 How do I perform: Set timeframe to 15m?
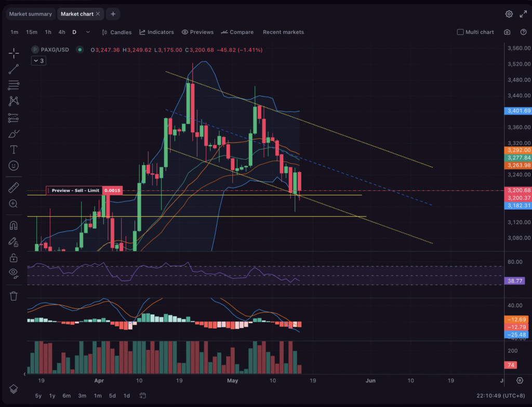point(32,32)
